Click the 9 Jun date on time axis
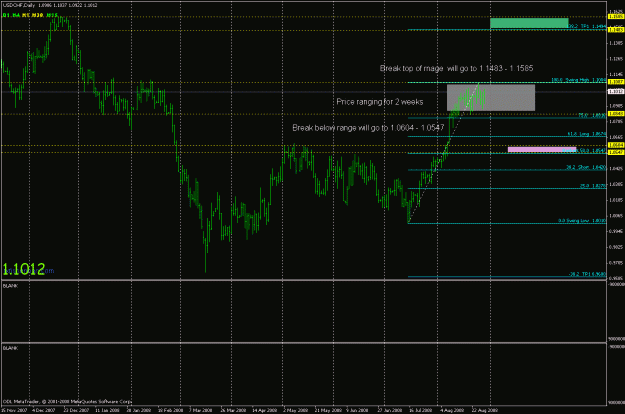This screenshot has width=625, height=414. [358, 410]
